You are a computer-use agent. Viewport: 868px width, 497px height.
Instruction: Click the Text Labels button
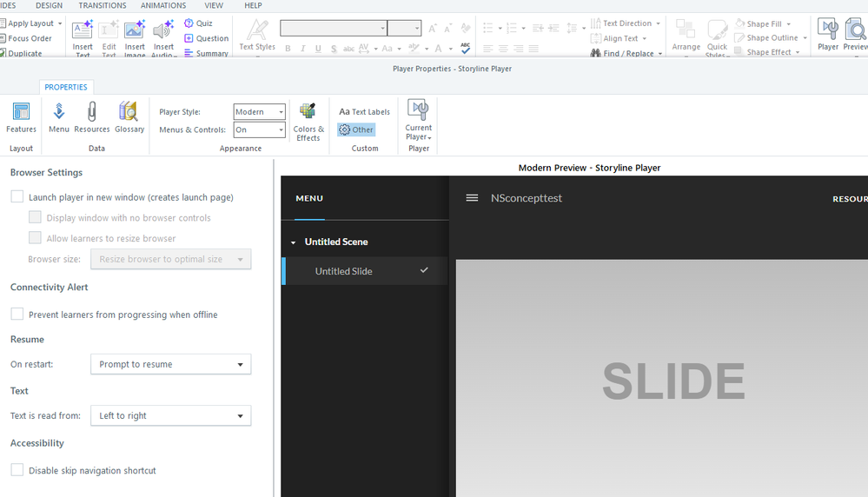coord(364,112)
